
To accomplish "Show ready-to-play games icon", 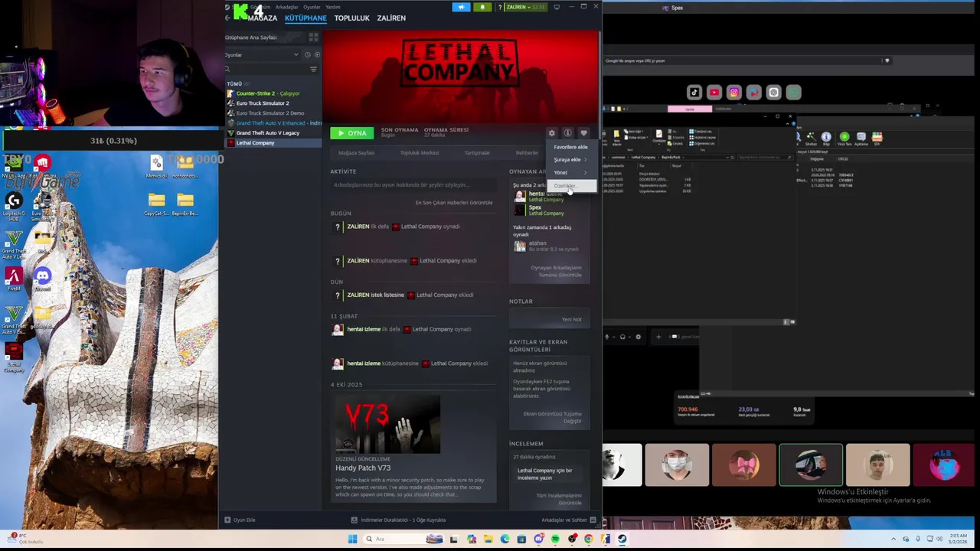I will coord(316,54).
